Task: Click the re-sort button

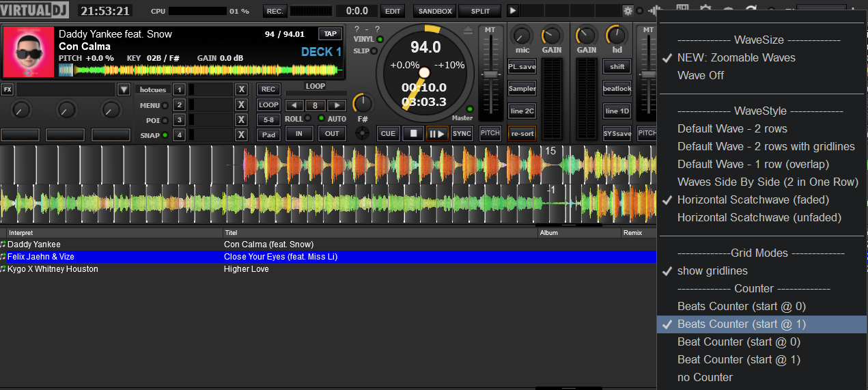Action: point(522,134)
